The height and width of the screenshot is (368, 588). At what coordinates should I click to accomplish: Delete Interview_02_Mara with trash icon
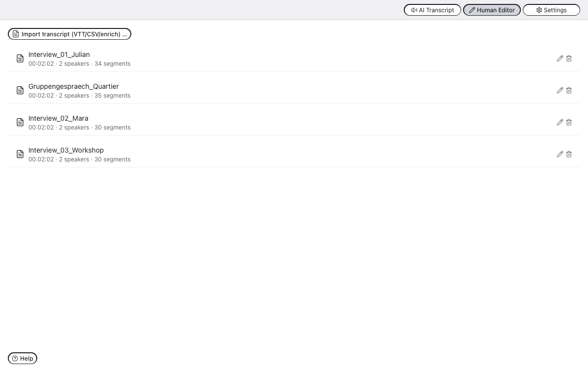tap(569, 122)
